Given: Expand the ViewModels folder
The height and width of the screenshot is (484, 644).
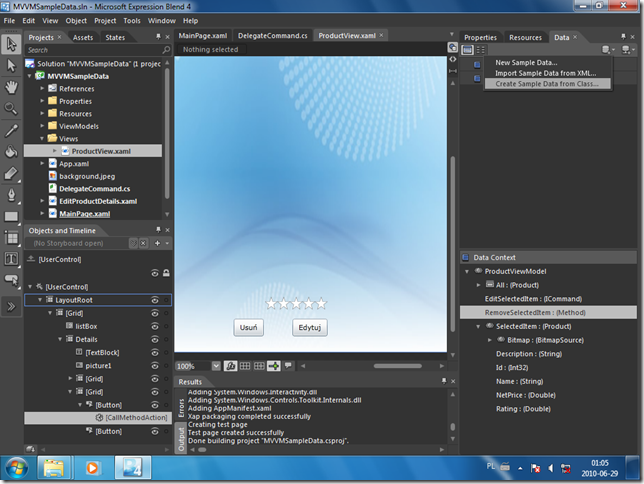Looking at the screenshot, I should point(42,126).
